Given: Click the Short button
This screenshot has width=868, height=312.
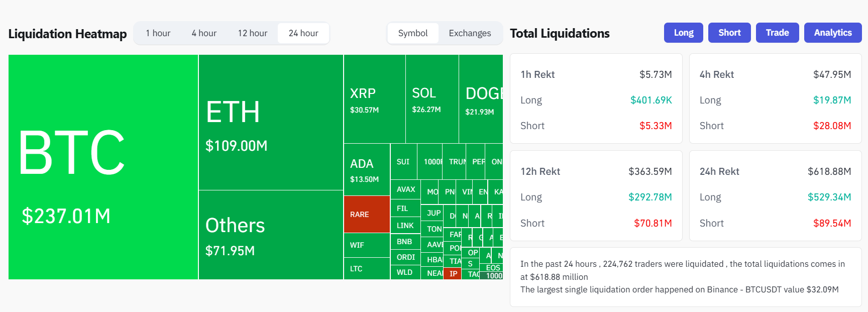Looking at the screenshot, I should point(729,33).
